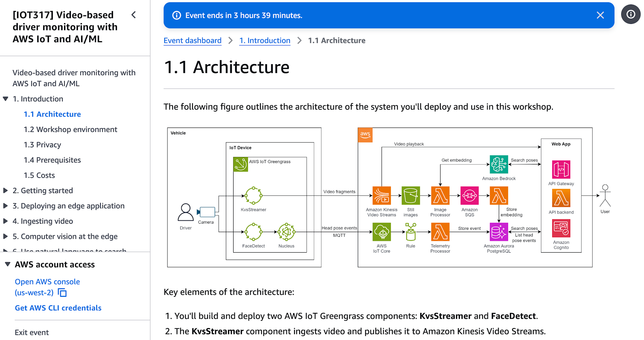Image resolution: width=644 pixels, height=340 pixels.
Task: Expand the 2. Getting started section
Action: point(5,190)
